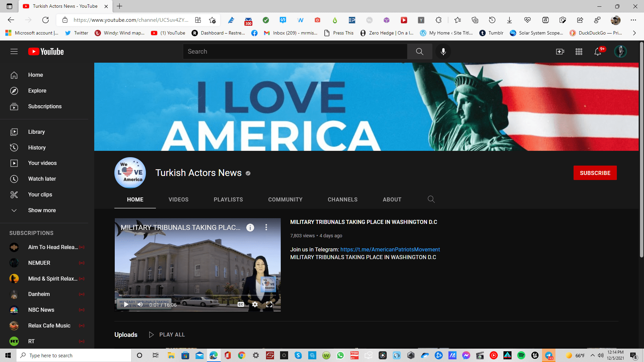Open the Telegram AmericanPatriotsMovement link
Screen dimensions: 644x362
tap(390, 249)
